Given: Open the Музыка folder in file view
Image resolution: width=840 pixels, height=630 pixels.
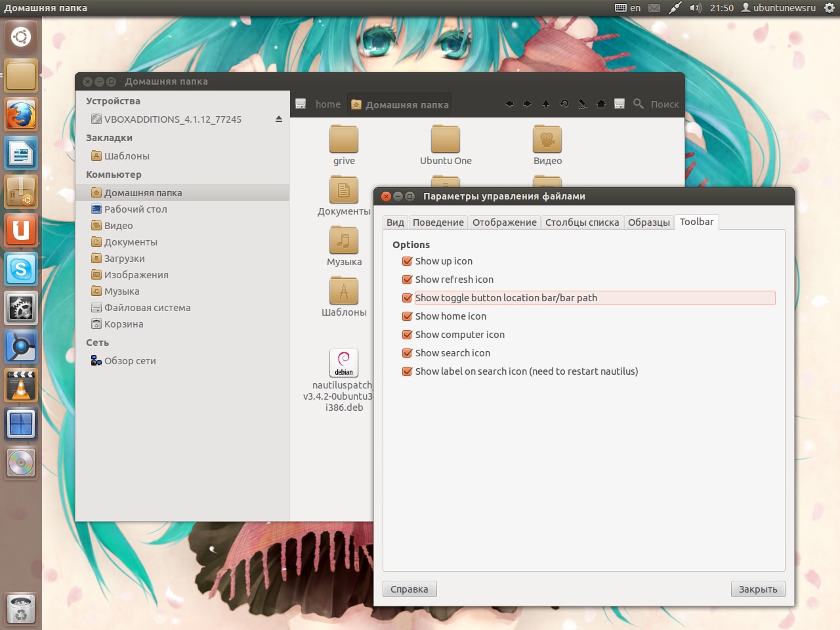Looking at the screenshot, I should [x=344, y=247].
